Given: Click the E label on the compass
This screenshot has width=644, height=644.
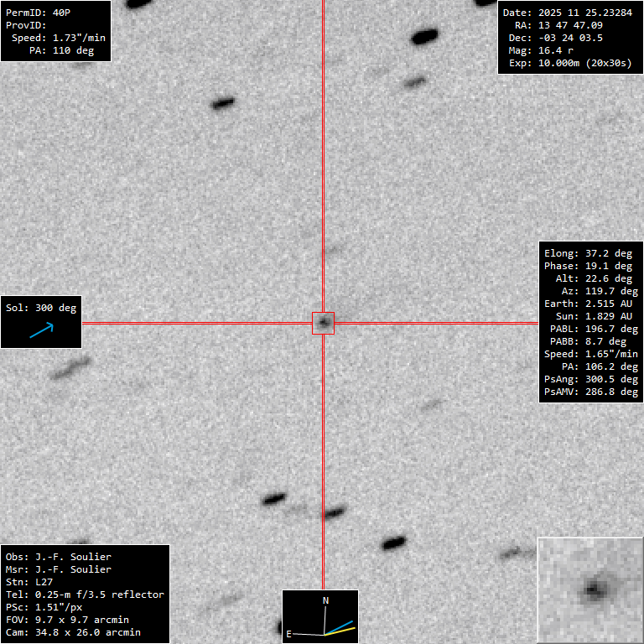Looking at the screenshot, I should pyautogui.click(x=289, y=634).
